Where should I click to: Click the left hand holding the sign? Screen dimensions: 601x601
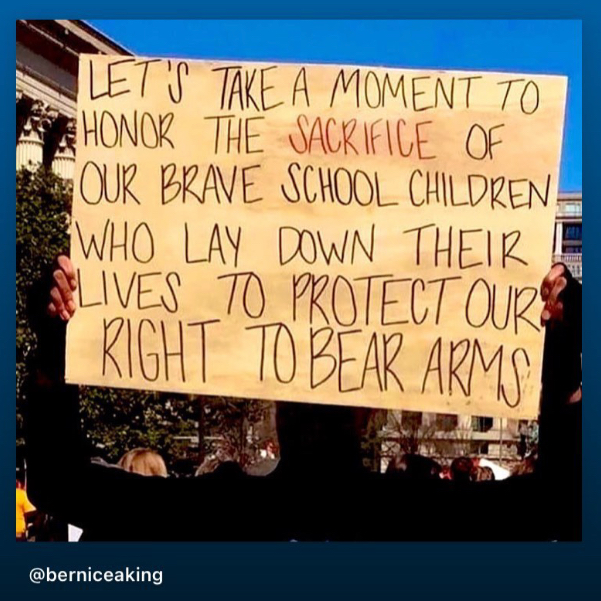tap(63, 288)
